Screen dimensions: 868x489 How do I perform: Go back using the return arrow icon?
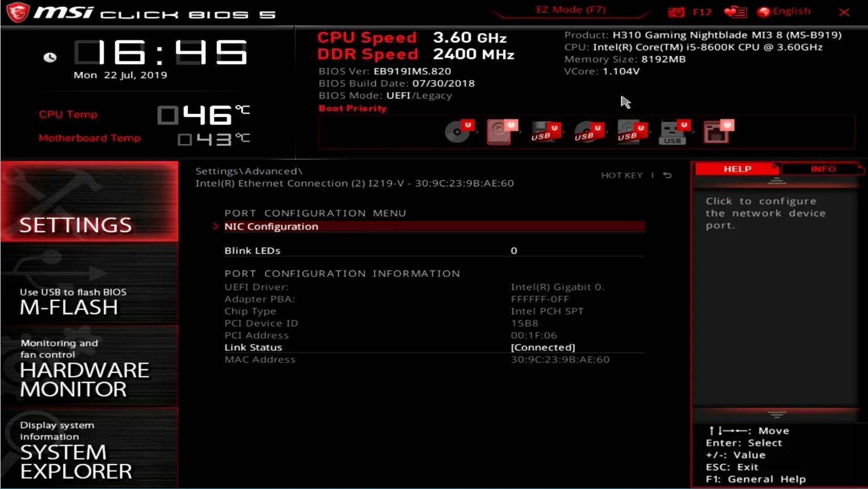[x=667, y=175]
